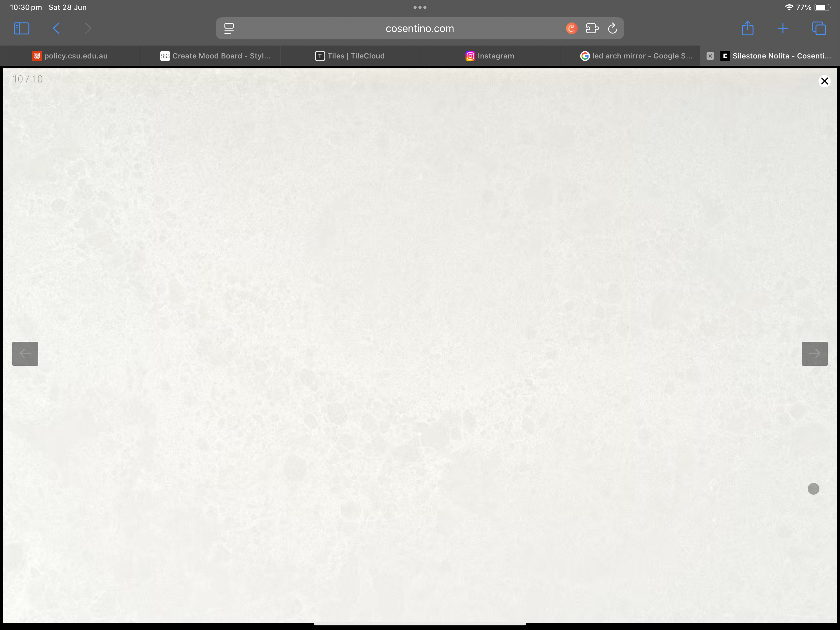Click the 10 / 10 image counter
Screen dimensions: 840x630
click(28, 79)
